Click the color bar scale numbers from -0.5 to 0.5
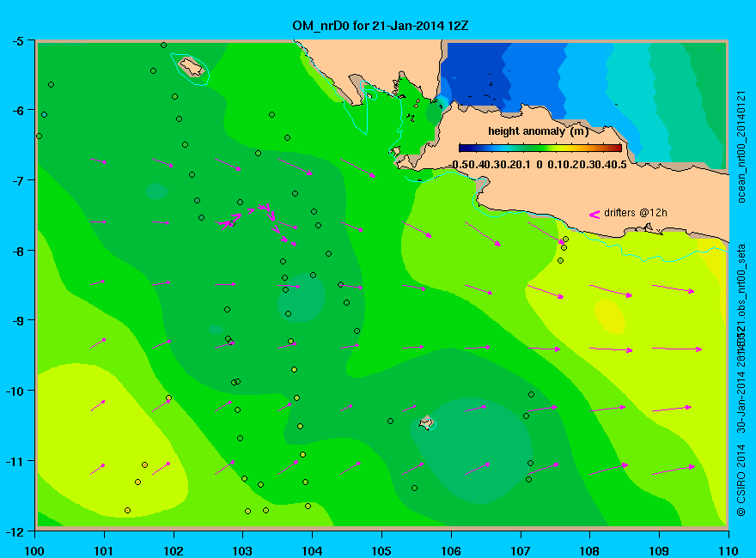 pos(538,165)
